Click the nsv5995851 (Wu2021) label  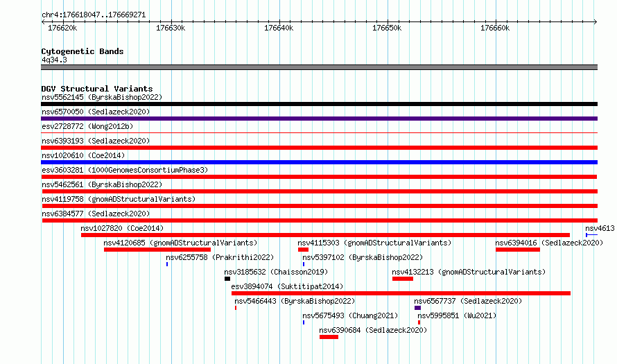[x=457, y=315]
